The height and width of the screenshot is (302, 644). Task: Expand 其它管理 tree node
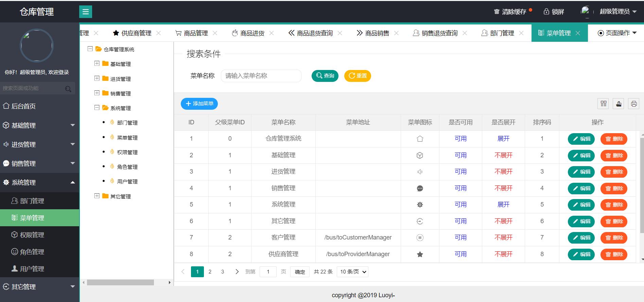[97, 196]
